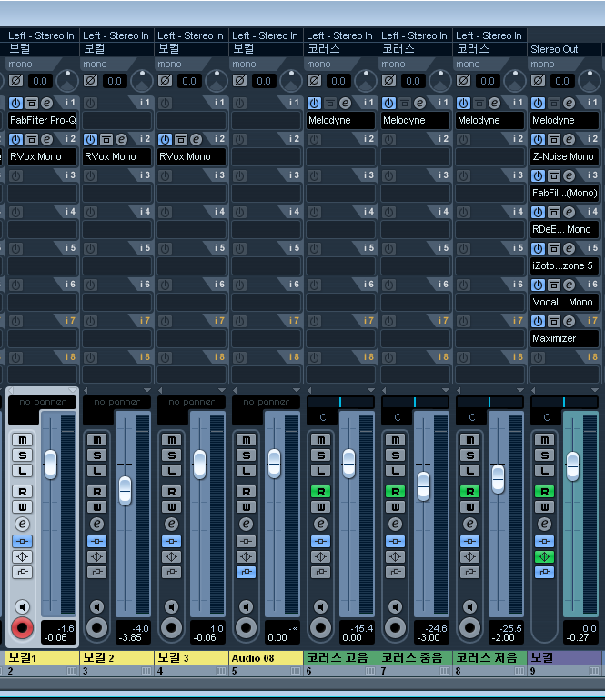Toggle EQ bypass on 보컬 channel 9
605x700 pixels.
click(544, 556)
